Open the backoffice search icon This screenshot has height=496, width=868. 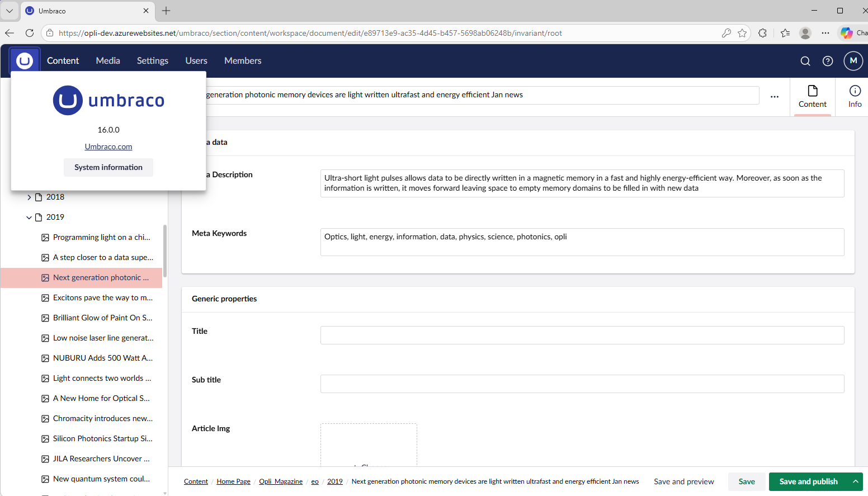[x=805, y=61]
